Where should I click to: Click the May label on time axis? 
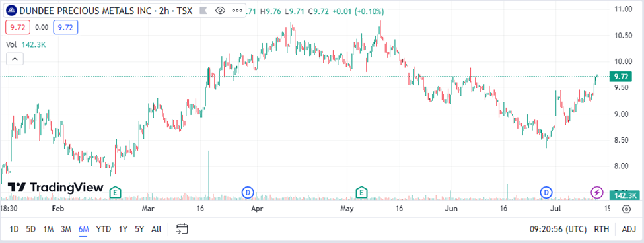[347, 209]
